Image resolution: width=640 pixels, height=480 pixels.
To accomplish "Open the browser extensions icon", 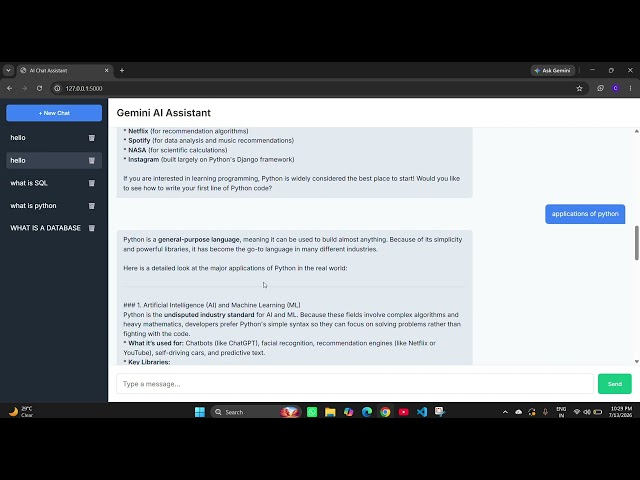I will (600, 88).
